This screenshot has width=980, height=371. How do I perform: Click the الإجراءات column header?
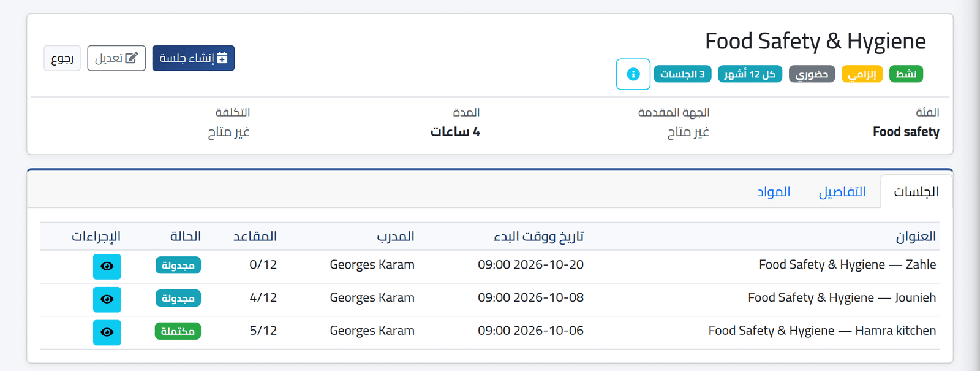96,236
